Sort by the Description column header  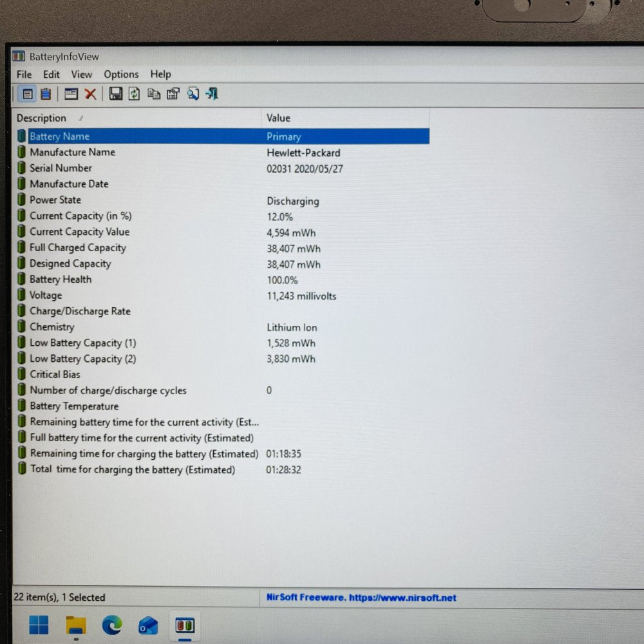(x=138, y=118)
